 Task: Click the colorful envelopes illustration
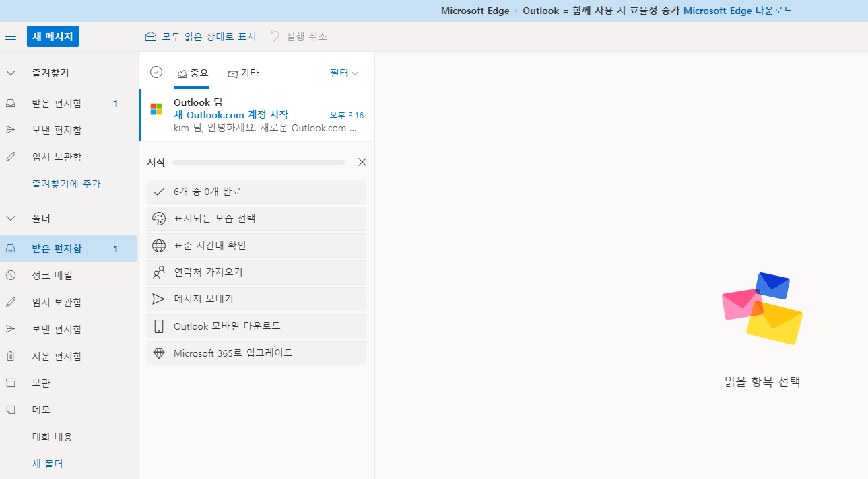click(x=762, y=308)
